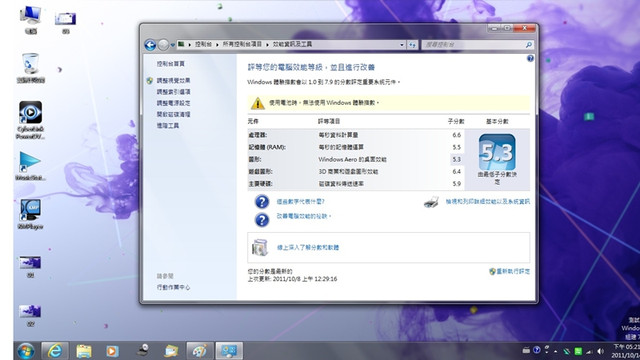This screenshot has height=360, width=640.
Task: Click 重新執行評定 to re-run assessment
Action: [513, 271]
